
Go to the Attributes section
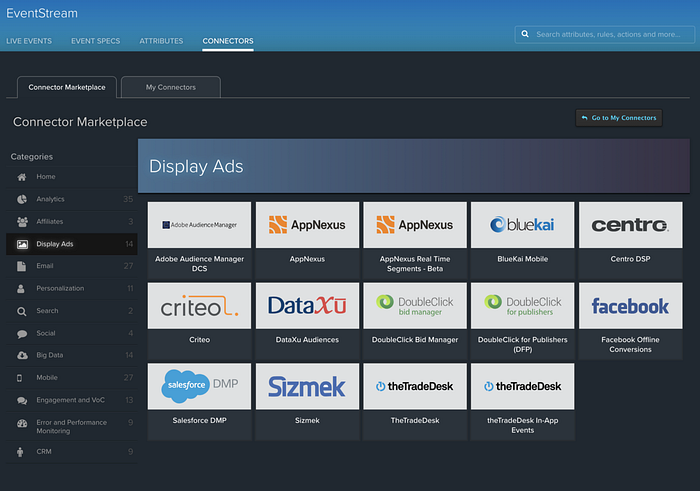[x=161, y=41]
